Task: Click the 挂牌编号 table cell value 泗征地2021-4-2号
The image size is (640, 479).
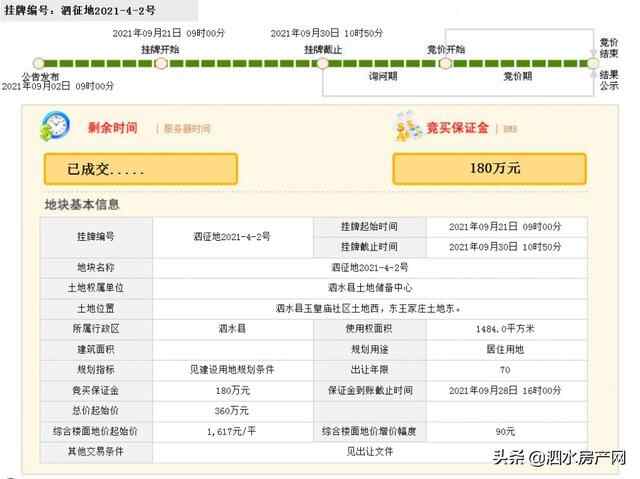Action: pos(232,236)
